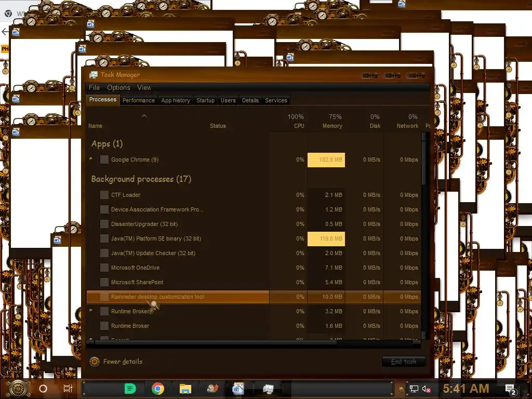The height and width of the screenshot is (399, 532).
Task: Open the Services tab
Action: pyautogui.click(x=276, y=100)
